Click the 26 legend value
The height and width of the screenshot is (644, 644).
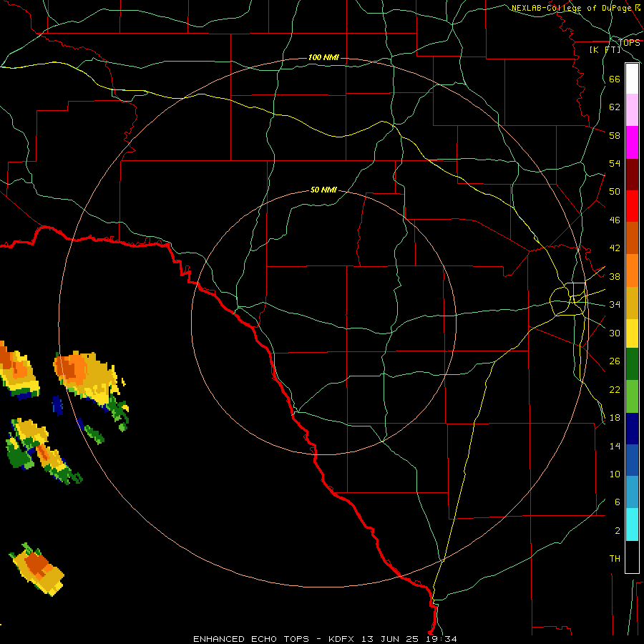[615, 361]
